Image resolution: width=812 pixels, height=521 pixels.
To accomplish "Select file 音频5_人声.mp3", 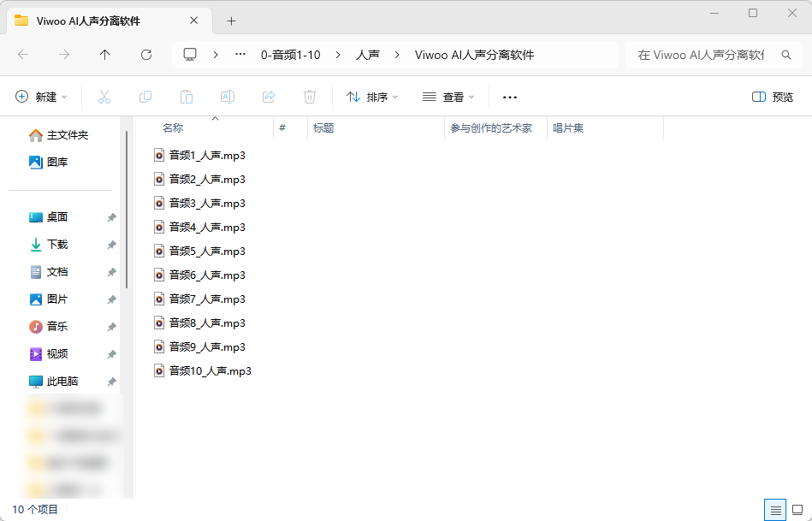I will (199, 252).
